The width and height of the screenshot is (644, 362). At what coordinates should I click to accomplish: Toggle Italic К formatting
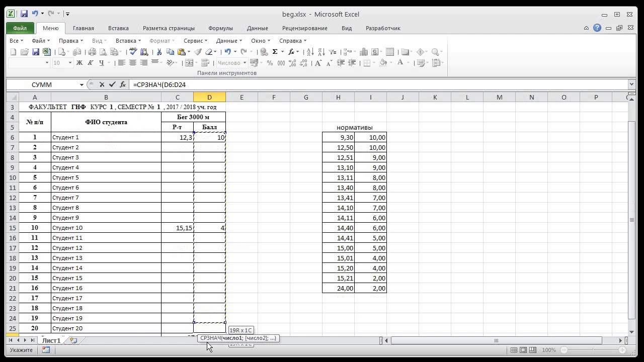point(90,63)
